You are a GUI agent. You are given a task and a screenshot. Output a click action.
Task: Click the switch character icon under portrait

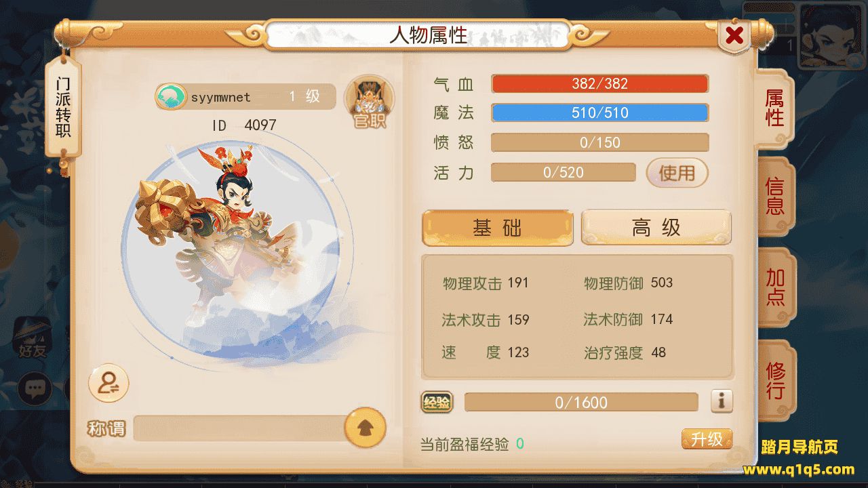point(108,384)
